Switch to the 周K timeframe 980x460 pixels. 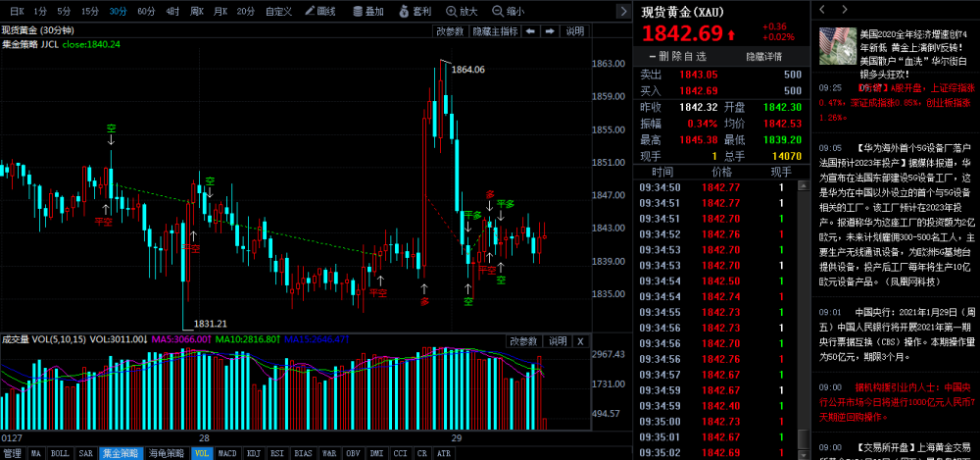tap(197, 11)
